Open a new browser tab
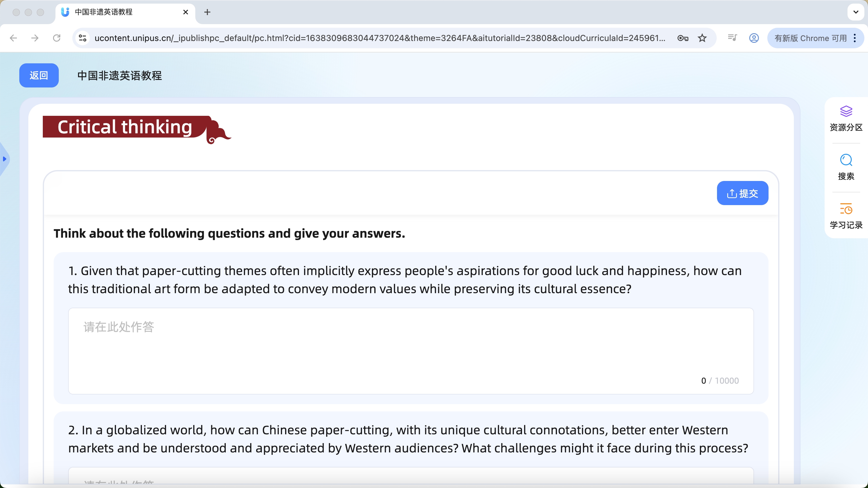The height and width of the screenshot is (488, 868). tap(207, 12)
